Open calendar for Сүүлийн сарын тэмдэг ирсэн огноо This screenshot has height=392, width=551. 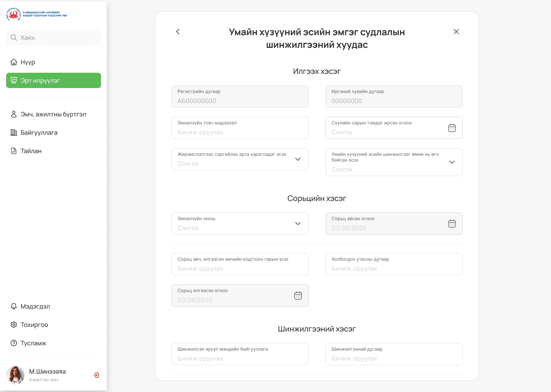pyautogui.click(x=452, y=128)
